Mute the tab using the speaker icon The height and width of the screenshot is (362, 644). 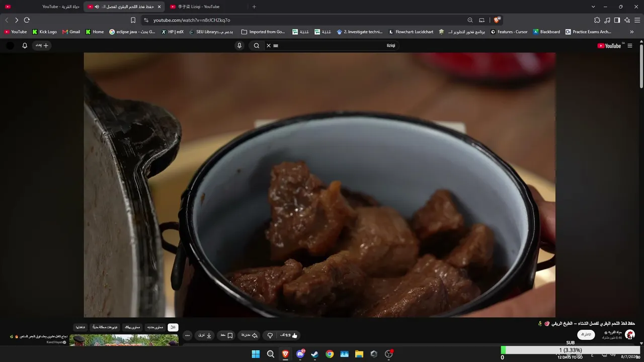(x=97, y=7)
